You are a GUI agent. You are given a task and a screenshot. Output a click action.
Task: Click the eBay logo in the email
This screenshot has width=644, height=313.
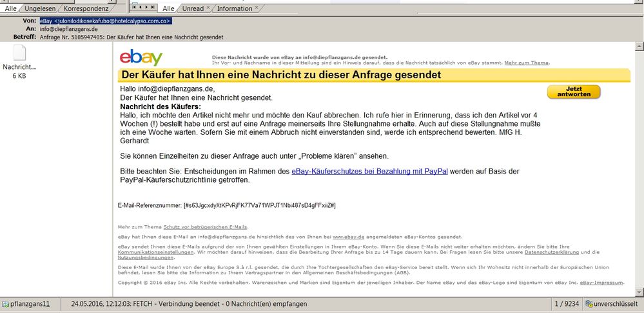[141, 57]
